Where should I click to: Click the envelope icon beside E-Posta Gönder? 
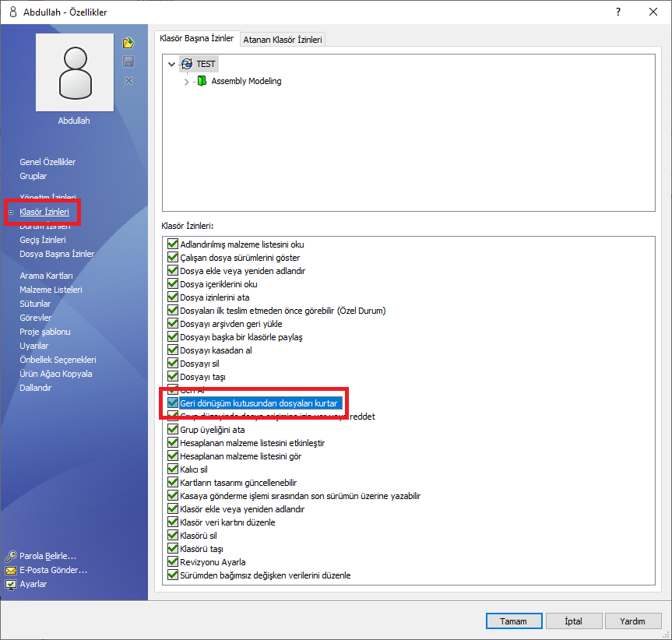[11, 570]
